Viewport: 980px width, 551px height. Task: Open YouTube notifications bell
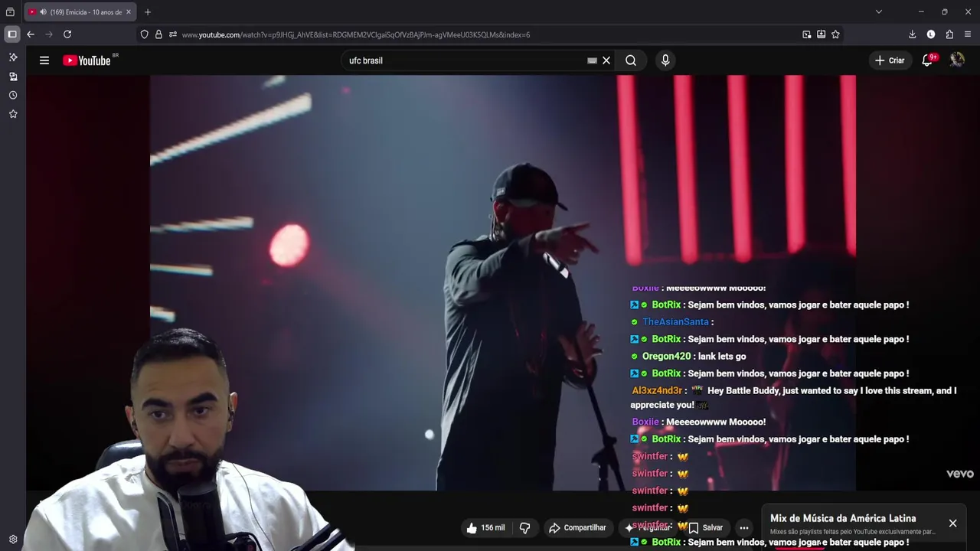pyautogui.click(x=928, y=60)
